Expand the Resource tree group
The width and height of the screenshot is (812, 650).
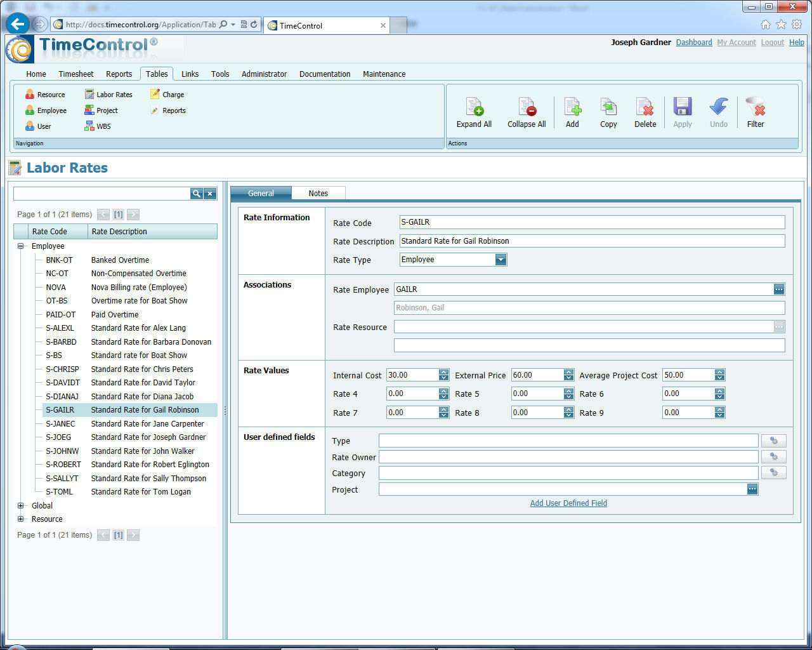pyautogui.click(x=20, y=519)
